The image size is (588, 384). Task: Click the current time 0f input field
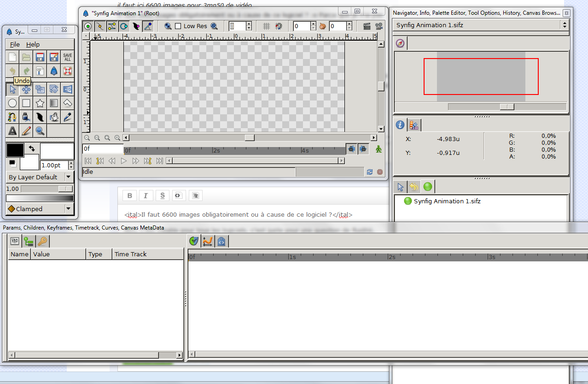coord(103,149)
